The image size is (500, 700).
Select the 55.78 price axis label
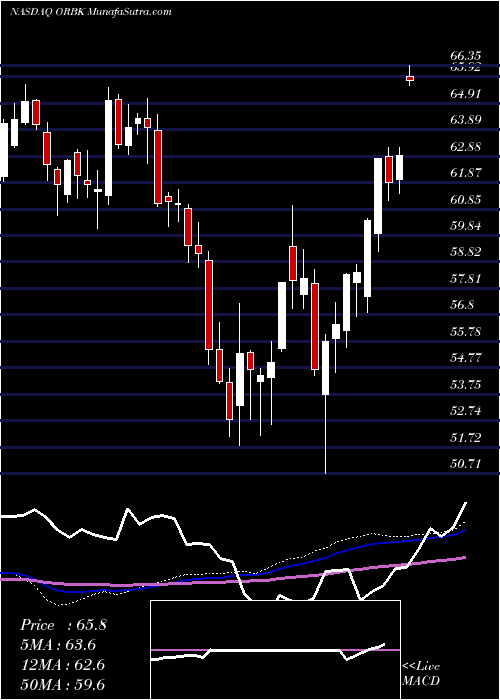[x=466, y=331]
